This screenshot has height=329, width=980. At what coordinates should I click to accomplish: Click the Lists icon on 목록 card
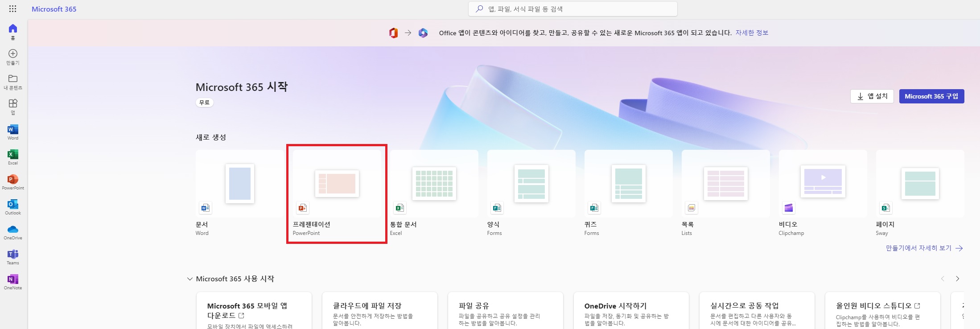pyautogui.click(x=692, y=208)
